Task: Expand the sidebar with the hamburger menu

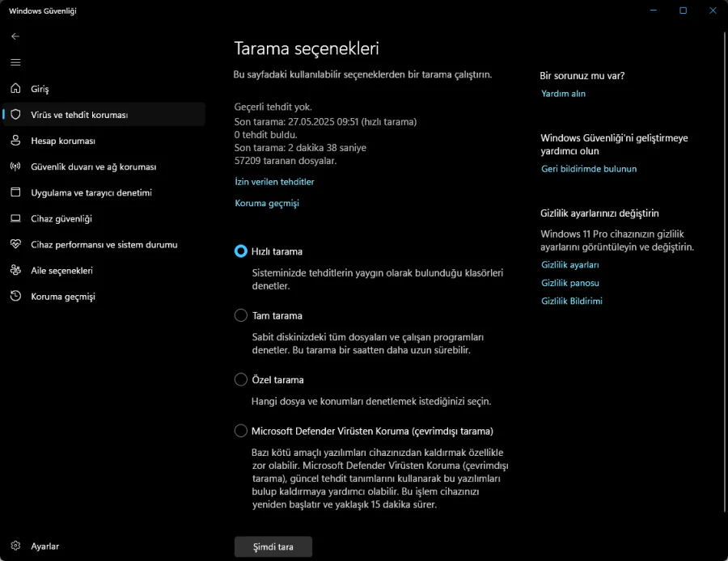Action: (15, 62)
